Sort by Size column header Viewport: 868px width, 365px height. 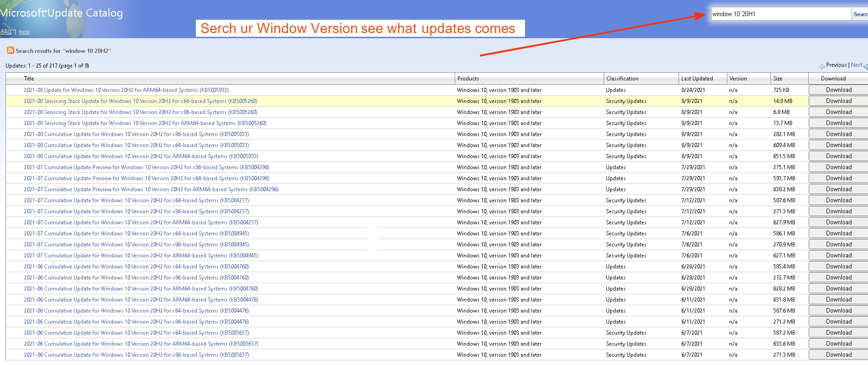point(777,79)
